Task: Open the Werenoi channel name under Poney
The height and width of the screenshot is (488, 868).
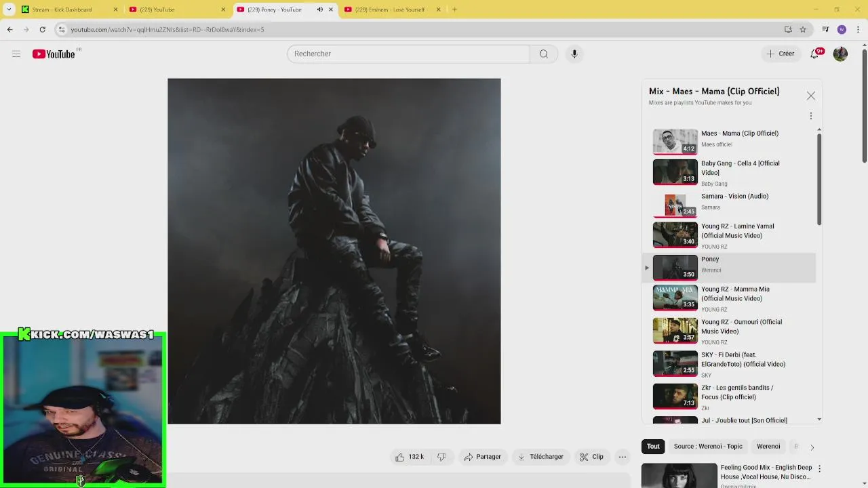Action: point(711,270)
